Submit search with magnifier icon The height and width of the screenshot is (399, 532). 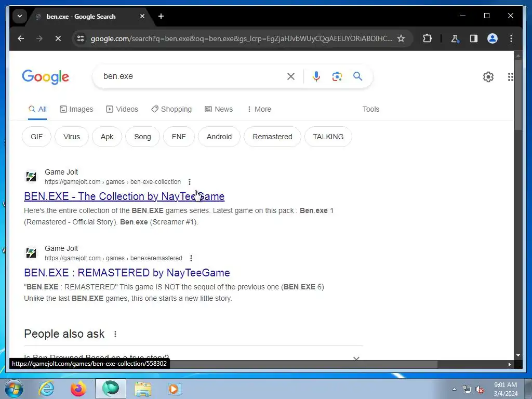point(357,76)
